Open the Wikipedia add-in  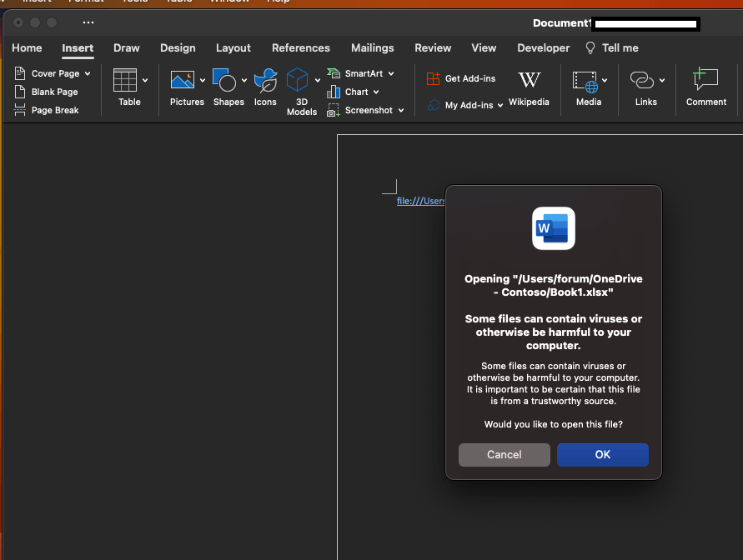pyautogui.click(x=529, y=88)
